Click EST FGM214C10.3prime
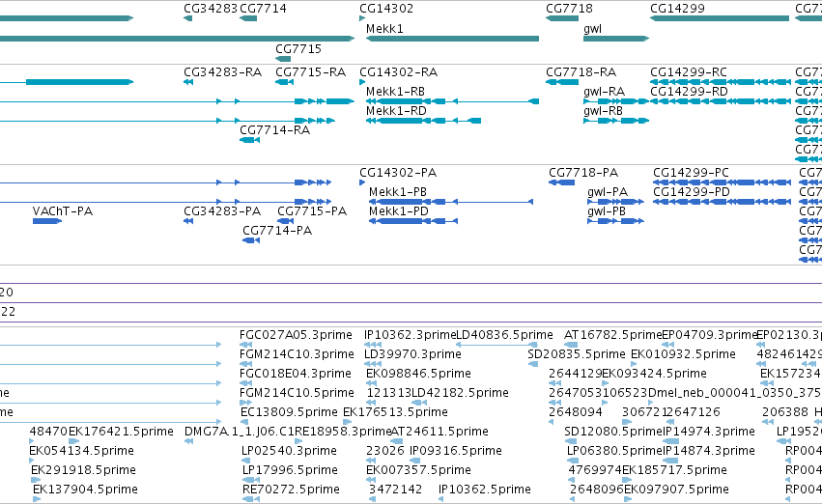This screenshot has width=822, height=504. tap(297, 354)
